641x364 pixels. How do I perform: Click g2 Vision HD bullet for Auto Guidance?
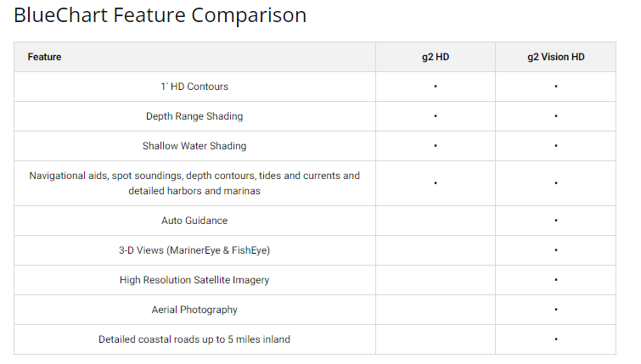tap(555, 221)
